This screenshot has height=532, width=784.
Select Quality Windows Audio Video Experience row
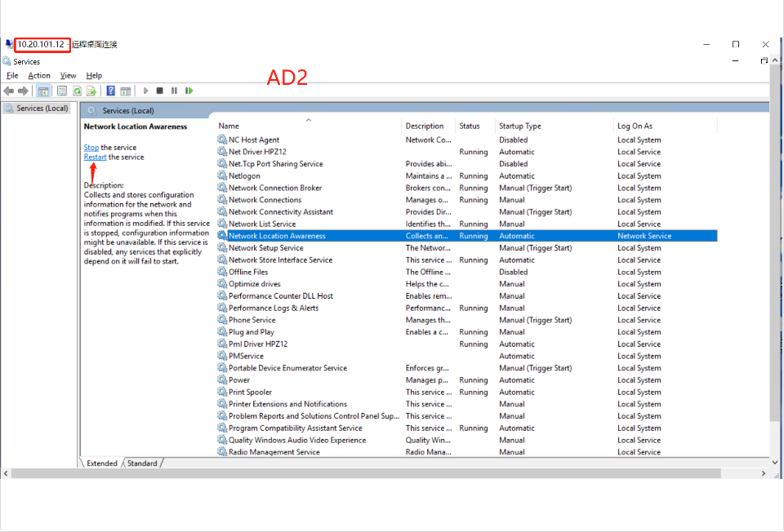(467, 440)
